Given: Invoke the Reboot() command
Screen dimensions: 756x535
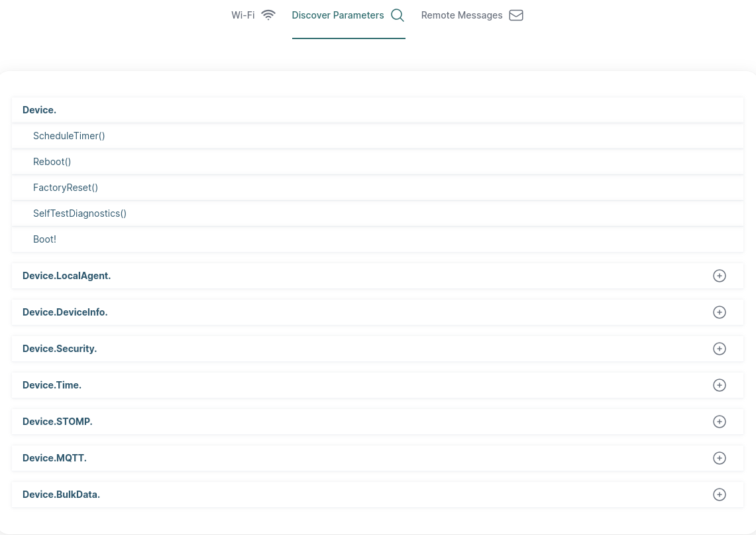Looking at the screenshot, I should [x=52, y=161].
